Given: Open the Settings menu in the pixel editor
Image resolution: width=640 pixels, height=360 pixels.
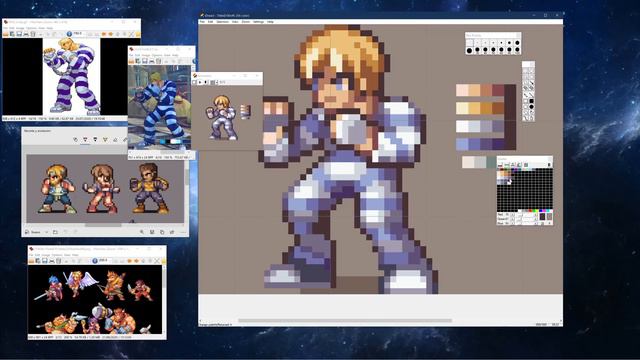Looking at the screenshot, I should (258, 22).
